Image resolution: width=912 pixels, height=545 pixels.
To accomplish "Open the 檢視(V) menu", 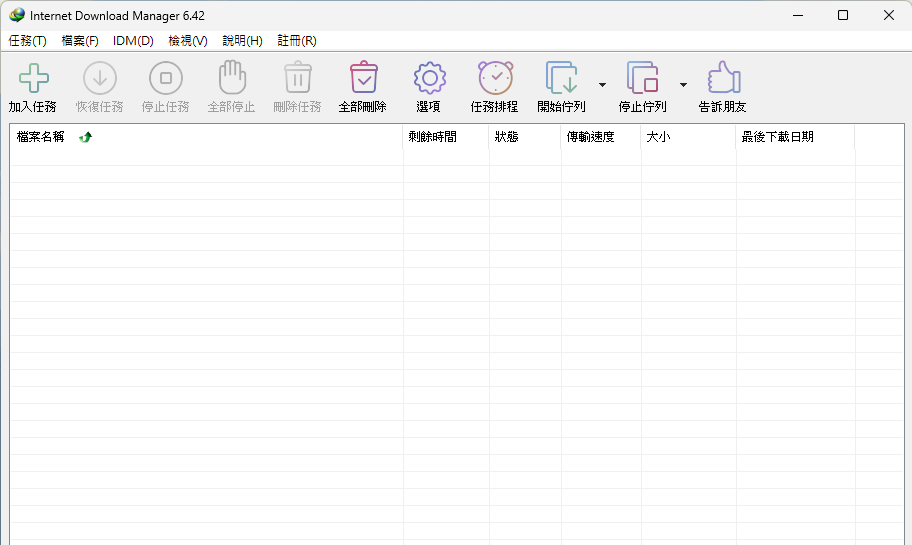I will pyautogui.click(x=188, y=41).
